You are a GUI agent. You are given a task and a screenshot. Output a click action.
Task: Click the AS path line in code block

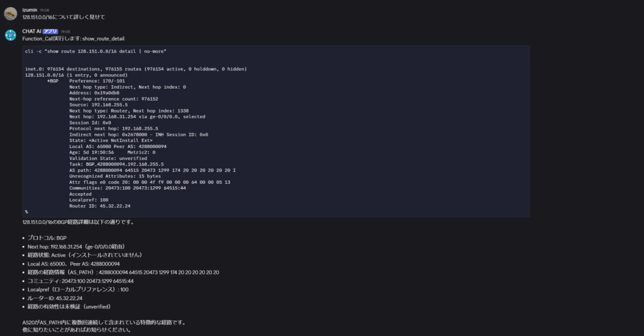[152, 170]
